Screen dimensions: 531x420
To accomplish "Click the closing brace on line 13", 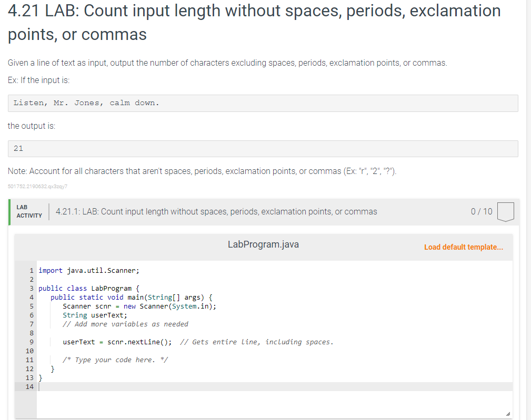I will click(41, 377).
